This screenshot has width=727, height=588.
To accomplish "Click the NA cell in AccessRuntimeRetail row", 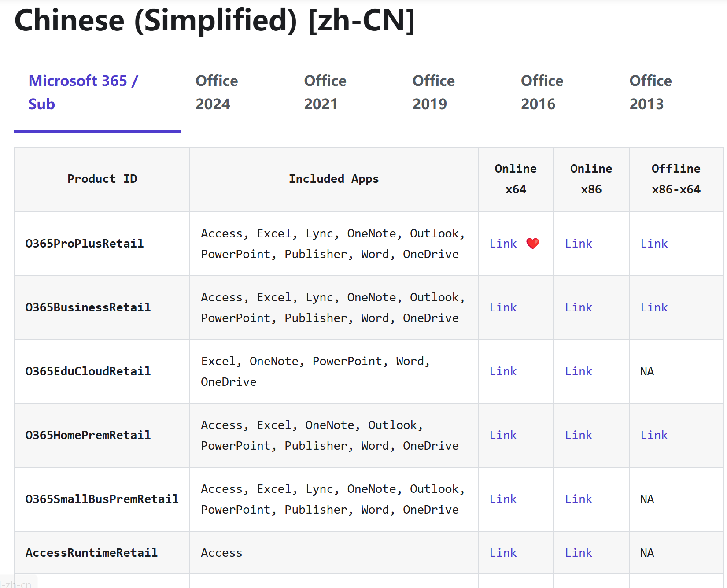I will pos(676,553).
